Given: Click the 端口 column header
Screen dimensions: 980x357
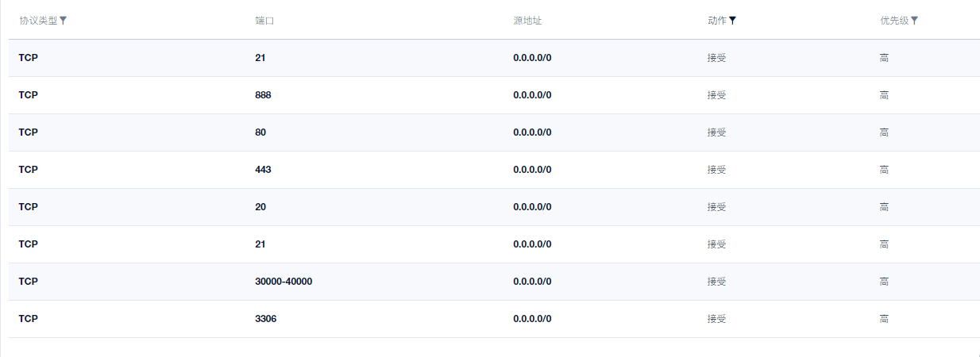Looking at the screenshot, I should pyautogui.click(x=264, y=21).
